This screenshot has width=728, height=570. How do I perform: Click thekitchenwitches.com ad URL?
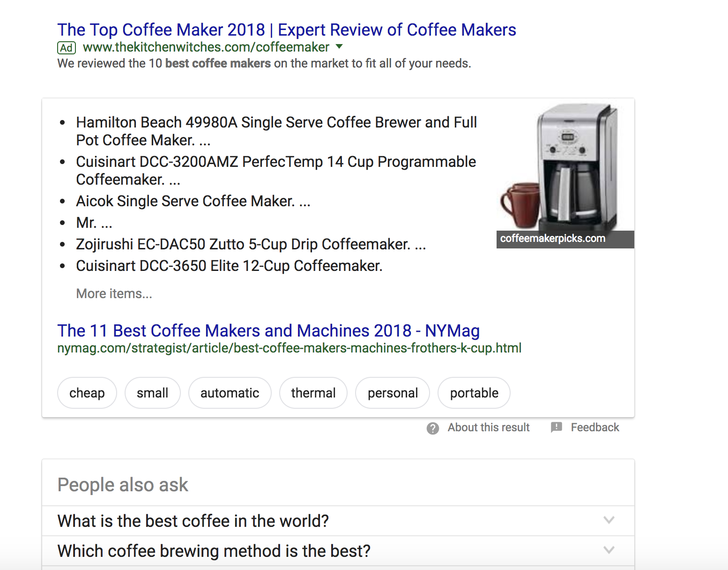pos(206,47)
